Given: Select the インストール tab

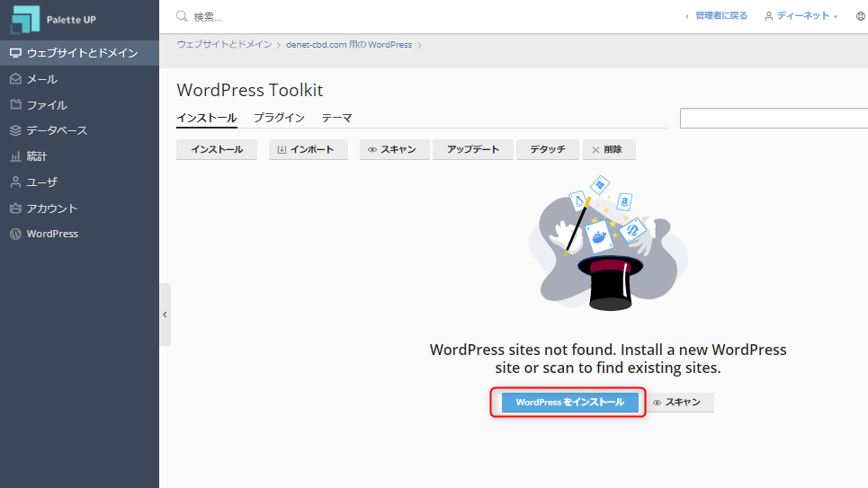Looking at the screenshot, I should pyautogui.click(x=207, y=118).
